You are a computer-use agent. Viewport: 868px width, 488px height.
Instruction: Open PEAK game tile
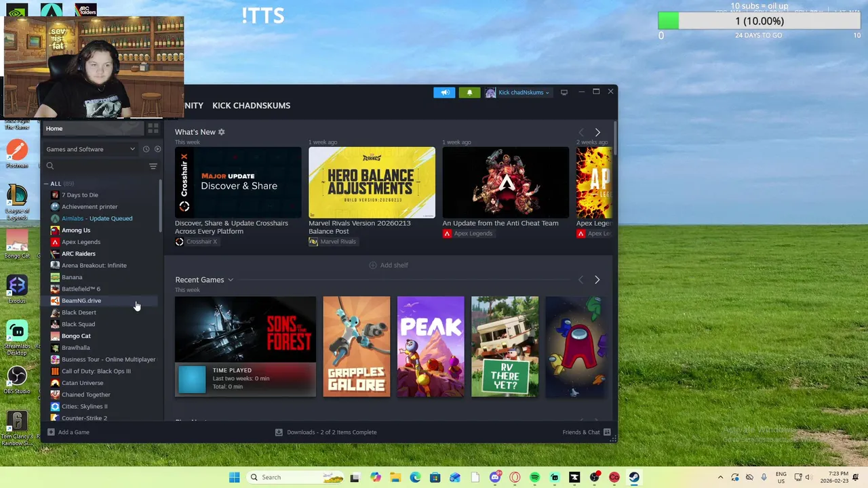tap(431, 346)
